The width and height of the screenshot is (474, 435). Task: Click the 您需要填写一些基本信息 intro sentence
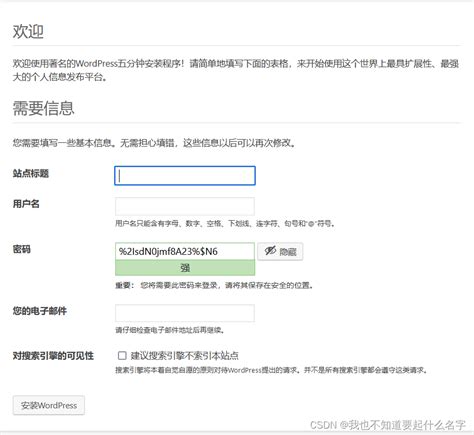pos(154,143)
